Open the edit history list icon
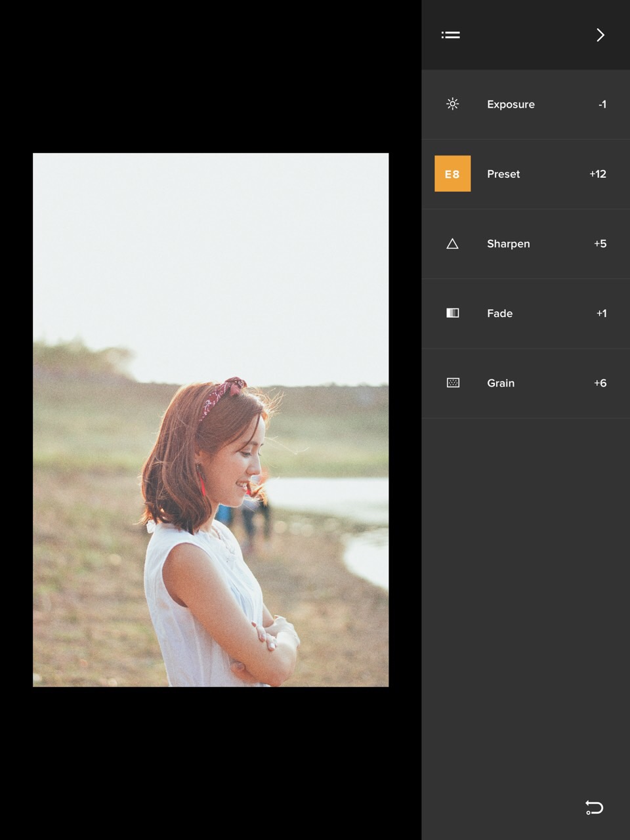 click(450, 35)
